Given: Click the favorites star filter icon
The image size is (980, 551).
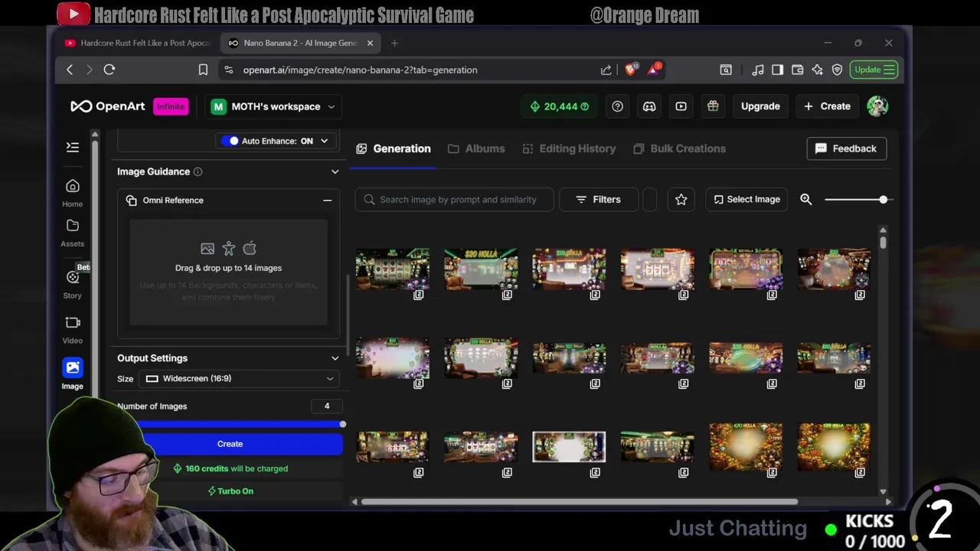Looking at the screenshot, I should tap(681, 199).
